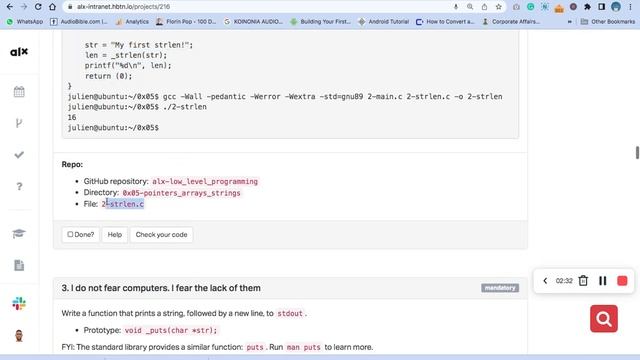This screenshot has height=360, width=640.
Task: Go forward with the browser forward arrow
Action: 24,7
